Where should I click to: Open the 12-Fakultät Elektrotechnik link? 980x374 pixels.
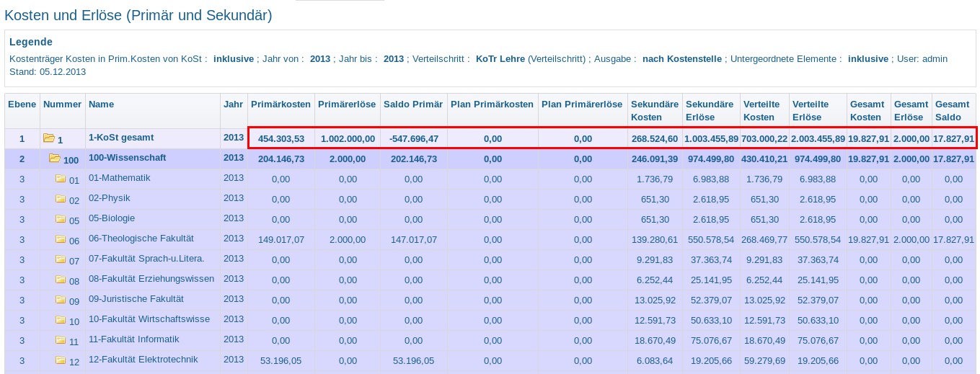pyautogui.click(x=144, y=359)
